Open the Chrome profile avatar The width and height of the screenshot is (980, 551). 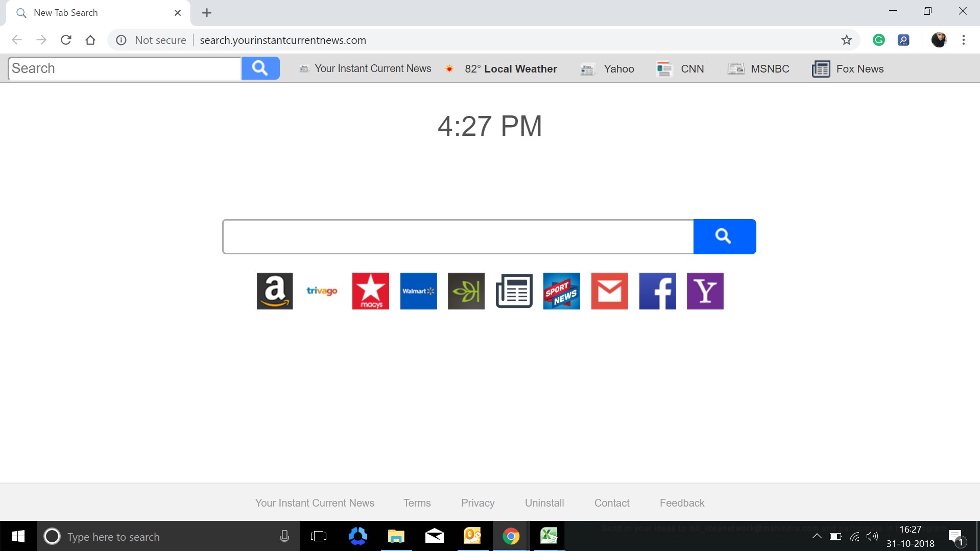pos(939,40)
